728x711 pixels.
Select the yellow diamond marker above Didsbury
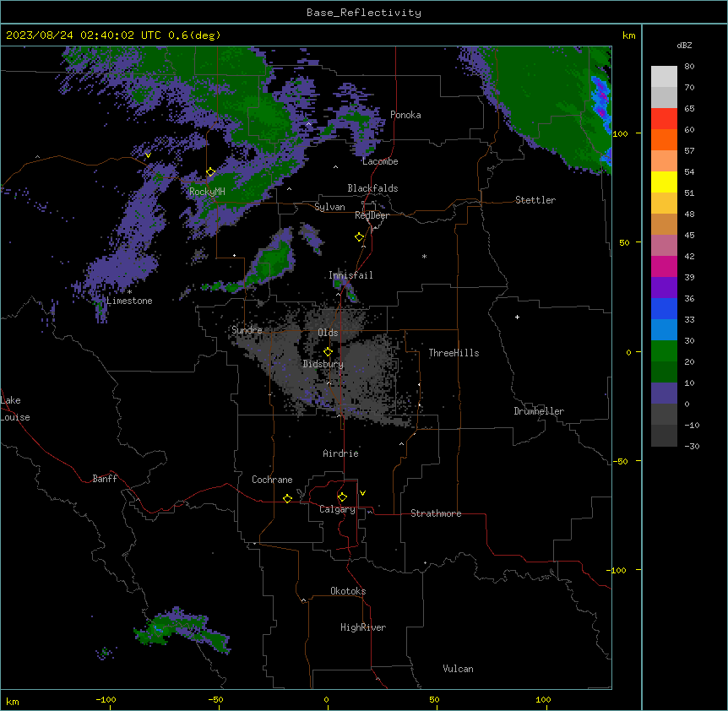329,352
